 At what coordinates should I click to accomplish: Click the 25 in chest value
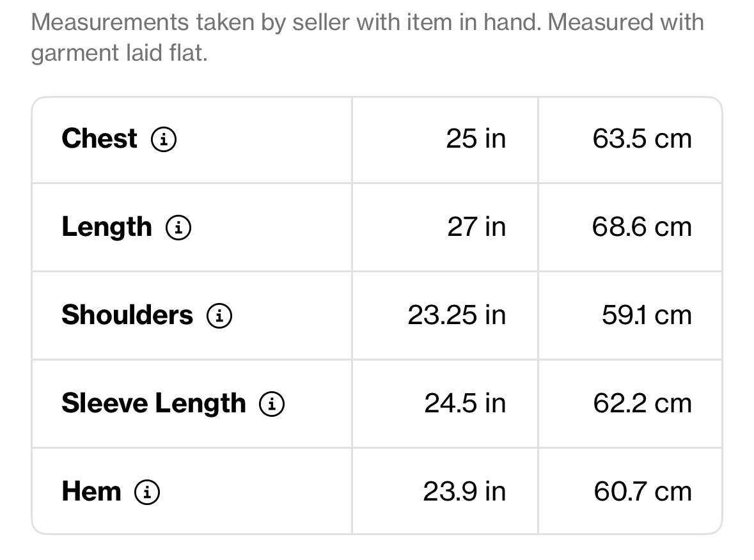click(476, 139)
